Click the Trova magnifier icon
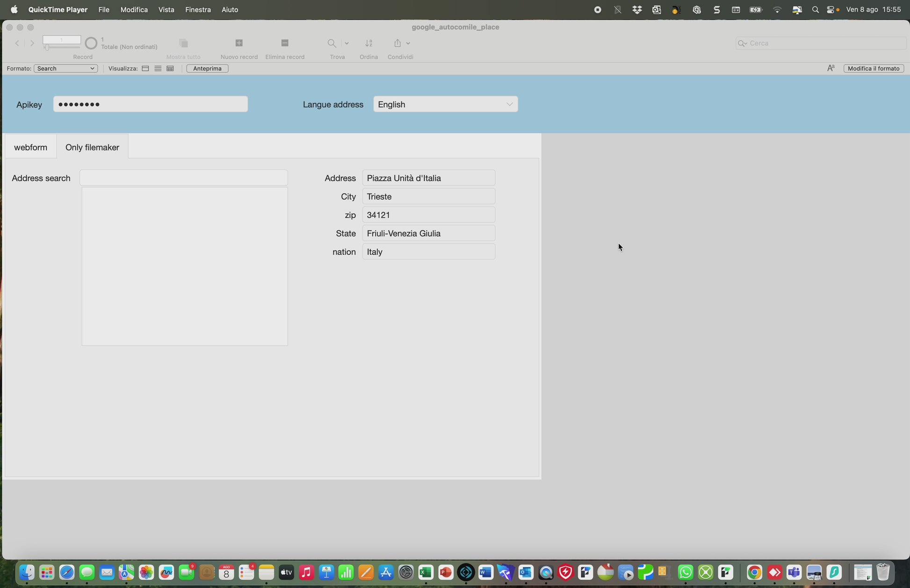The image size is (910, 588). pos(332,43)
